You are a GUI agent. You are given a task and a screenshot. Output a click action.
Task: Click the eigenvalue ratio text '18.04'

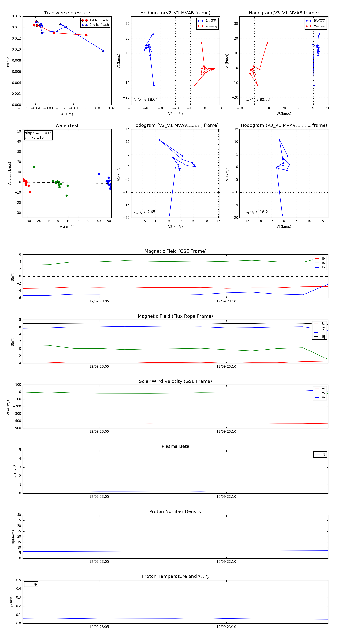pos(152,100)
